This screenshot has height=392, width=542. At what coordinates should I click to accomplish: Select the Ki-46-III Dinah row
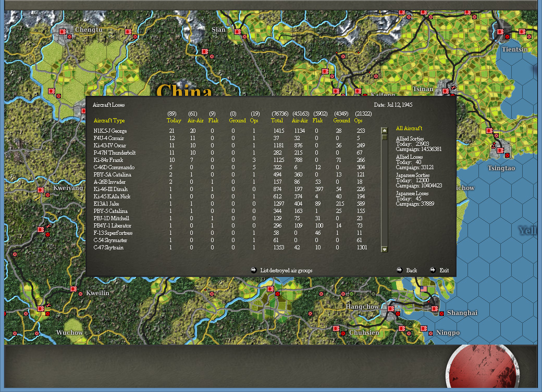click(230, 189)
